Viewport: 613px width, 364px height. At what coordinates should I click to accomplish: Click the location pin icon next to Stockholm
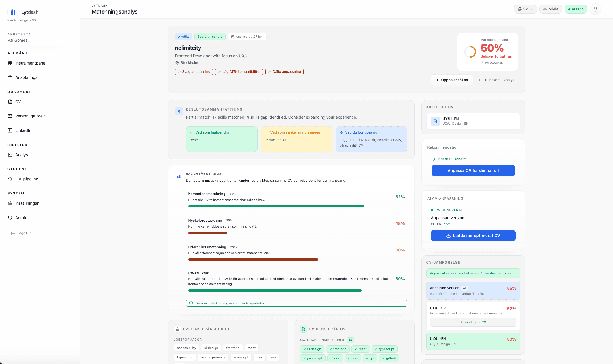[177, 63]
